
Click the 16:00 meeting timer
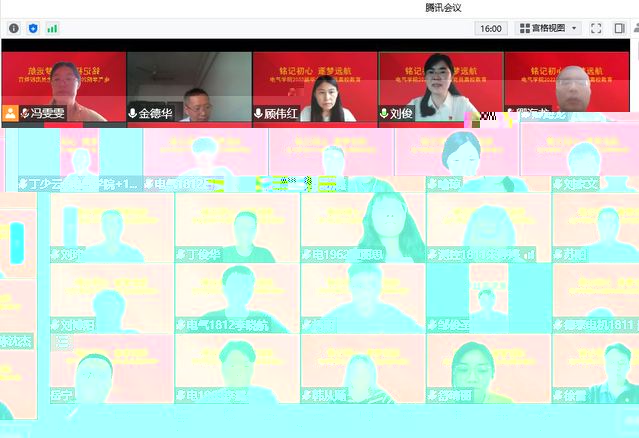pos(491,29)
